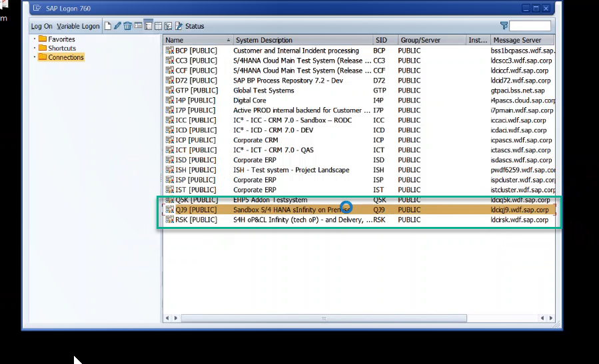Click the SID cell ICD
599x364 pixels.
[x=379, y=130]
